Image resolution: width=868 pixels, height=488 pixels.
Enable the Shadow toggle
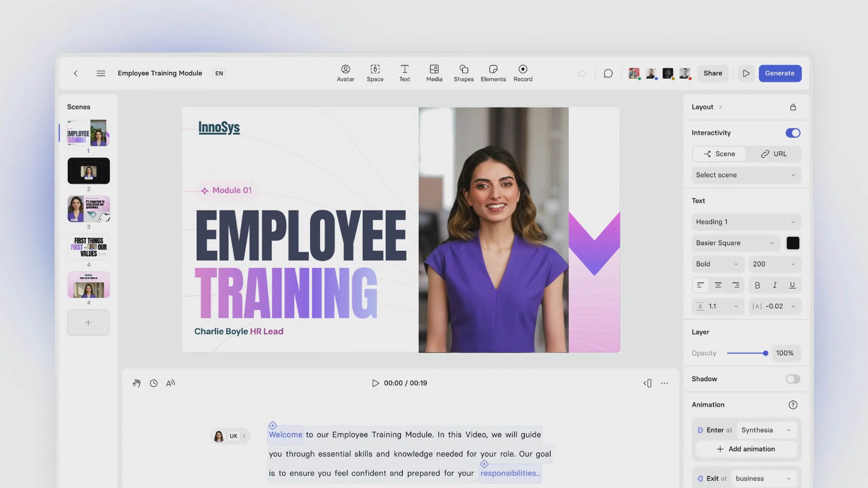[x=793, y=379]
